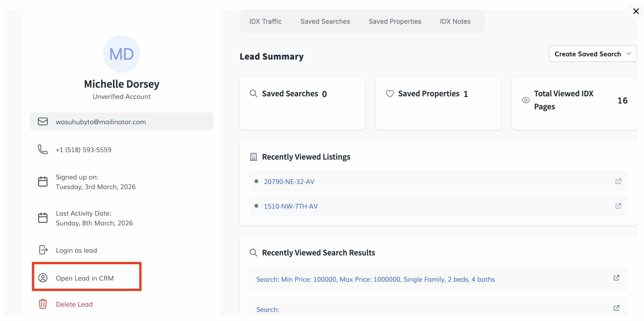644x321 pixels.
Task: Go to the IDX Notes tab
Action: 455,21
